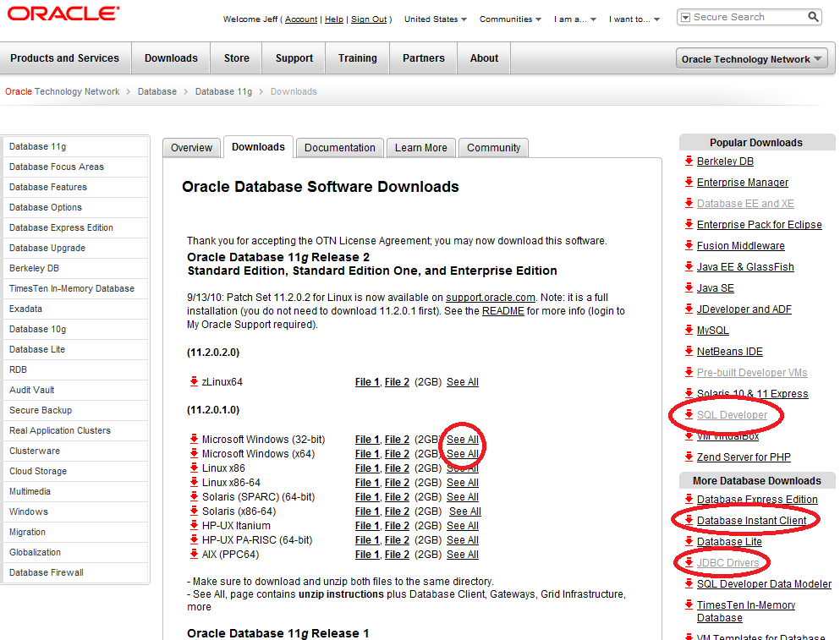Viewport: 840px width, 640px height.
Task: Click the download icon beside Java EE & GlassFish
Action: 689,266
